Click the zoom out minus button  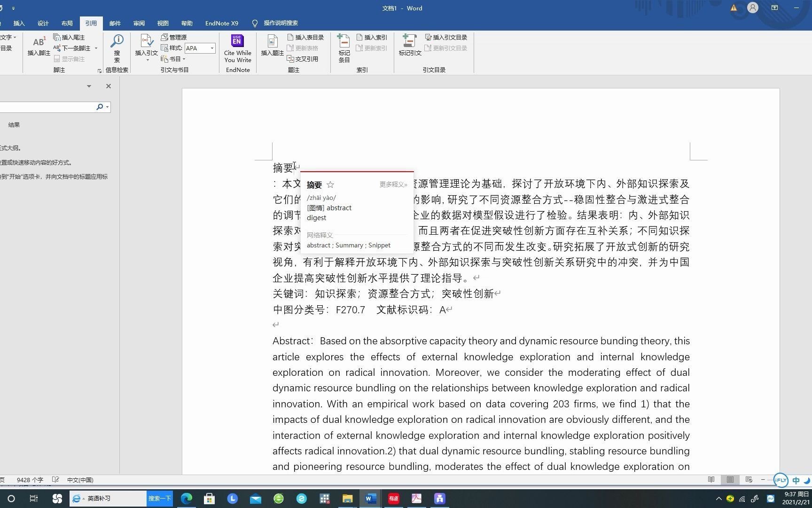(763, 480)
